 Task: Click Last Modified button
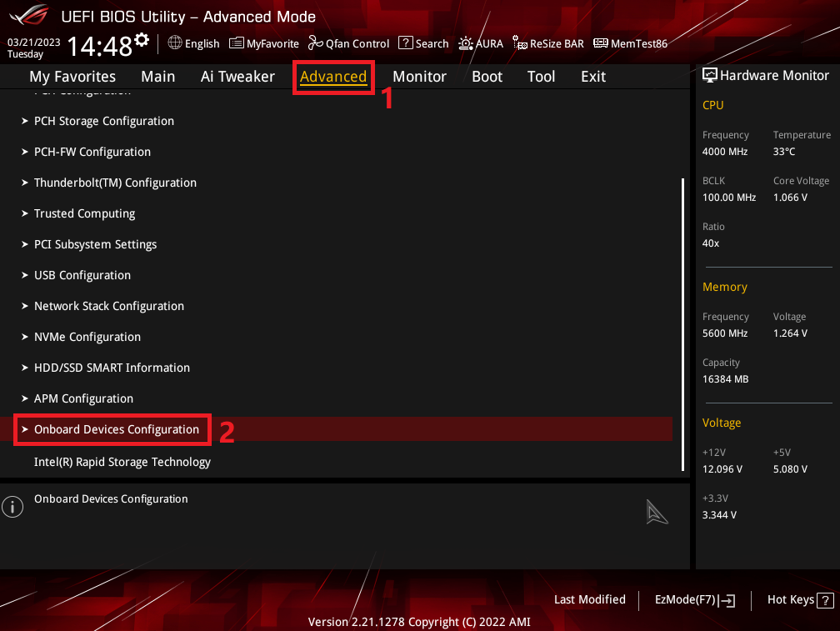pyautogui.click(x=590, y=599)
